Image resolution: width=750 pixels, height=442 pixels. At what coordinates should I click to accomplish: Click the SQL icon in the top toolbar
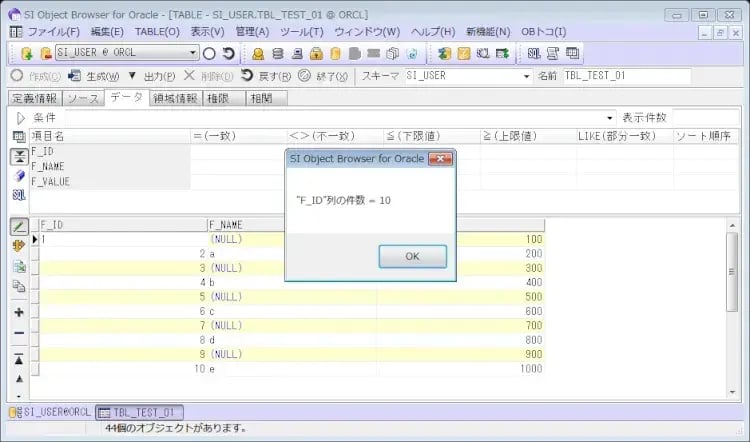(534, 53)
